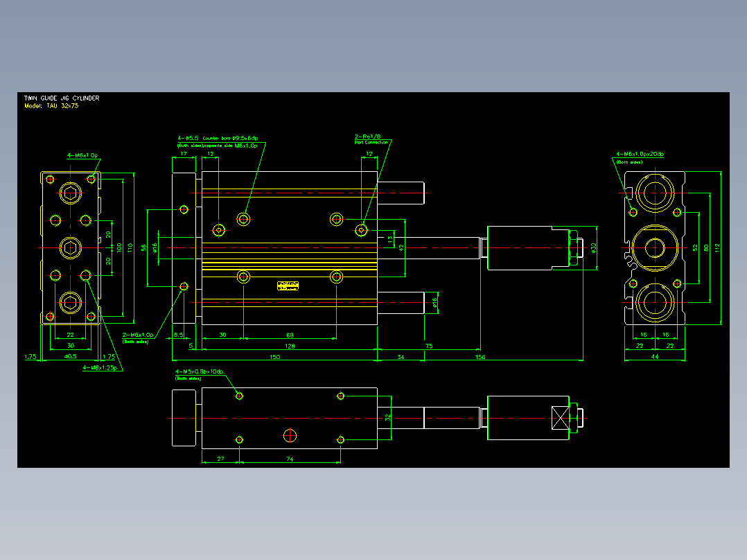747x560 pixels.
Task: Click the "110" height dimension
Action: coord(130,248)
